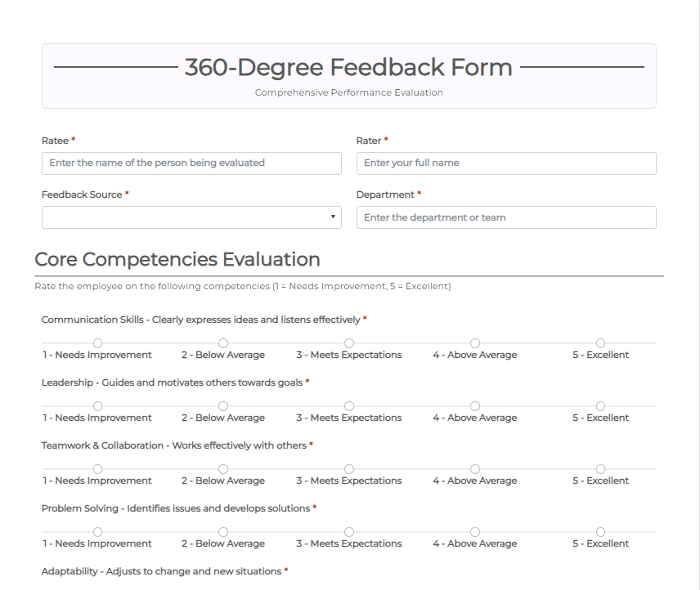Rate Teamwork & Collaboration 1 - Needs Improvement

(x=97, y=469)
